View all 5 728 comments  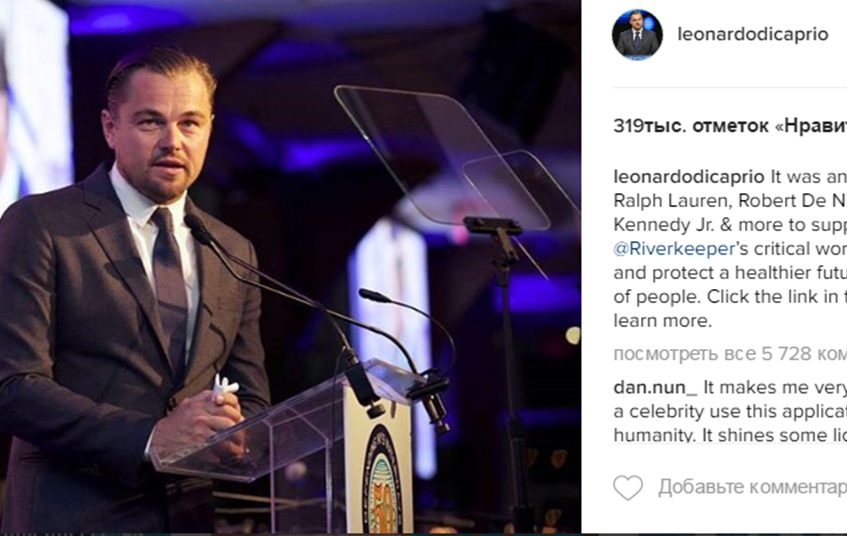[730, 354]
